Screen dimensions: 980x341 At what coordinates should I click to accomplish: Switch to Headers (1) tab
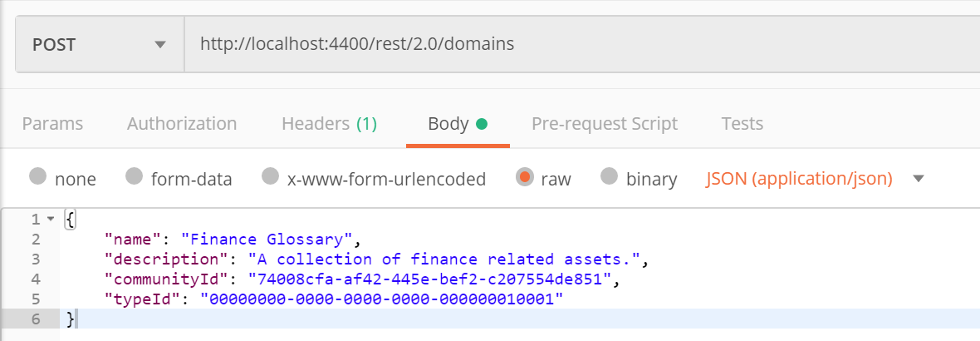click(x=330, y=124)
